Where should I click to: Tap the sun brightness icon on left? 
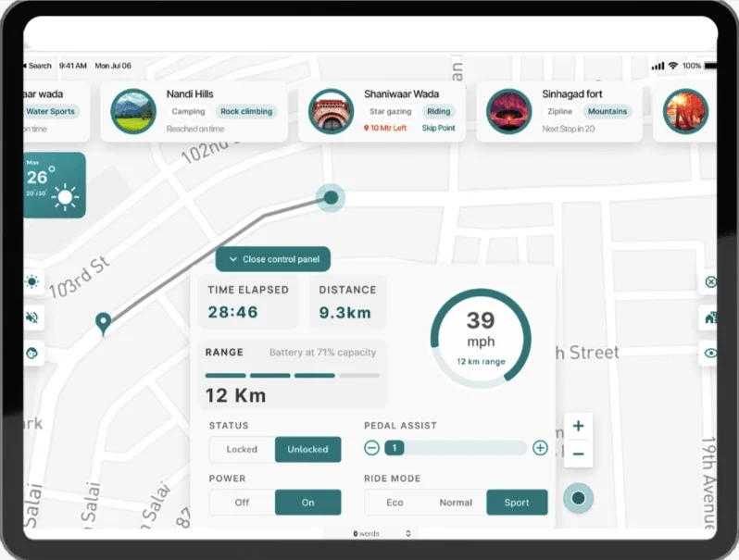point(32,282)
